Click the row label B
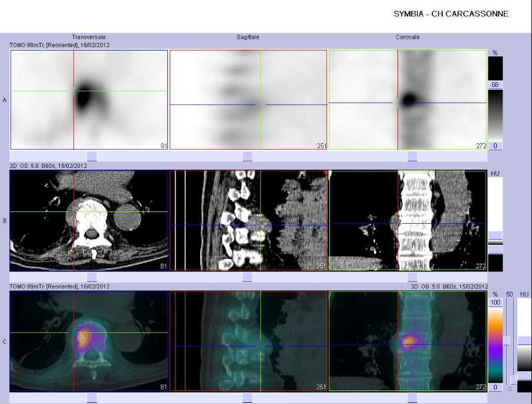Viewport: 532px width, 404px height. click(5, 221)
